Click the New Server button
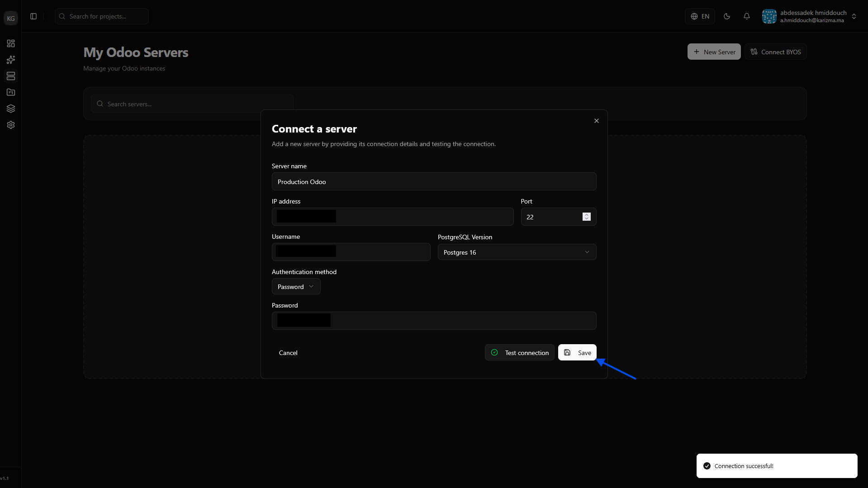868x488 pixels. [714, 52]
